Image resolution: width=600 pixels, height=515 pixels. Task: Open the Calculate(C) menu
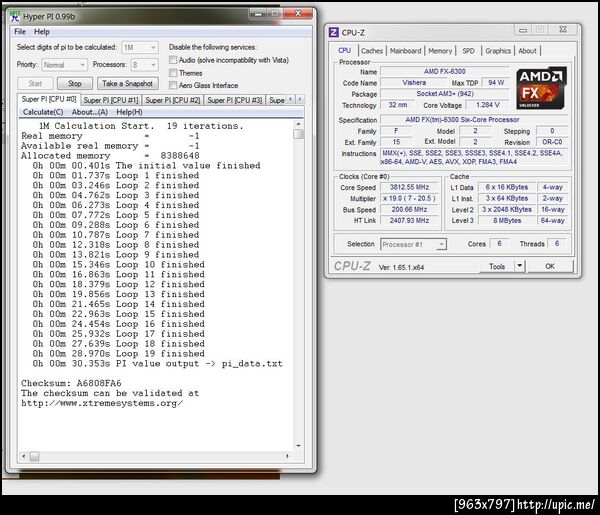tap(43, 112)
